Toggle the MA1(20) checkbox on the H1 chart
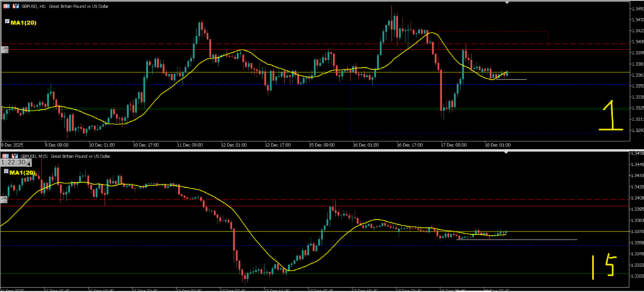Screen dimensions: 644x292 pyautogui.click(x=7, y=21)
